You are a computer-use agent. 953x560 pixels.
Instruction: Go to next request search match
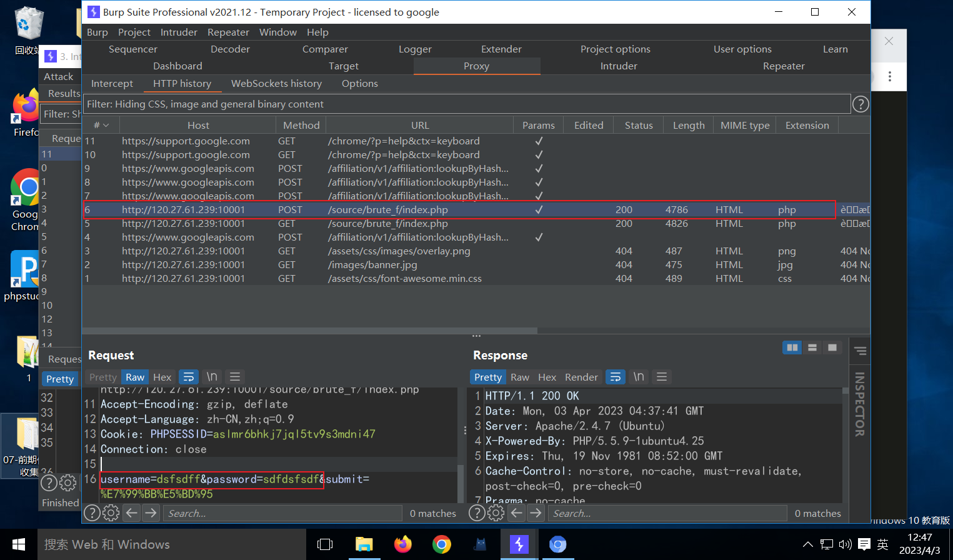coord(151,513)
